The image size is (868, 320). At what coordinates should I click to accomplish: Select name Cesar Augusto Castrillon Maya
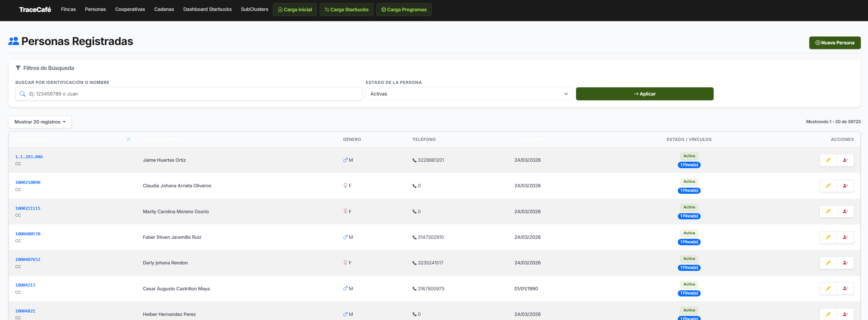pos(176,289)
